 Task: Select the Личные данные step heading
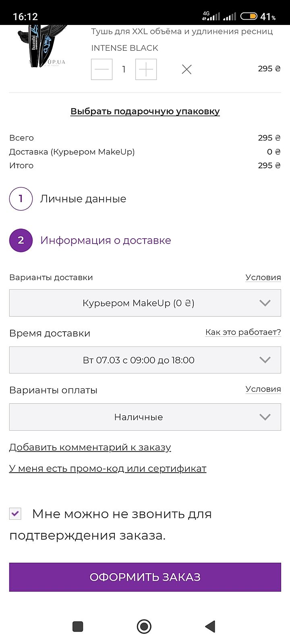tap(83, 199)
